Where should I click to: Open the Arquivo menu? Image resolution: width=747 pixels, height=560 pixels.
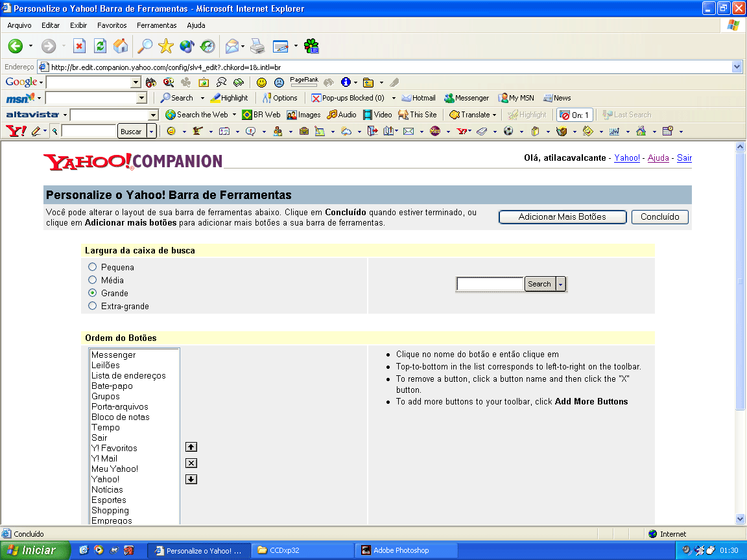pos(19,25)
